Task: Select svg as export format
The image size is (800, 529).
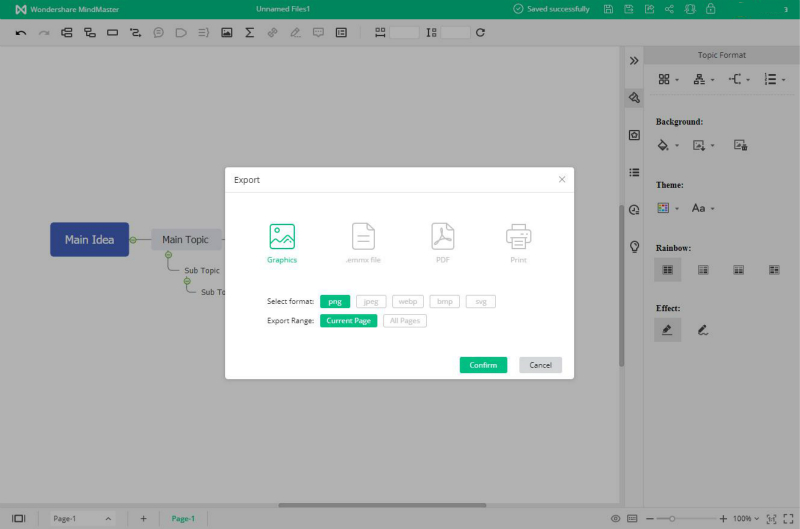Action: [480, 301]
